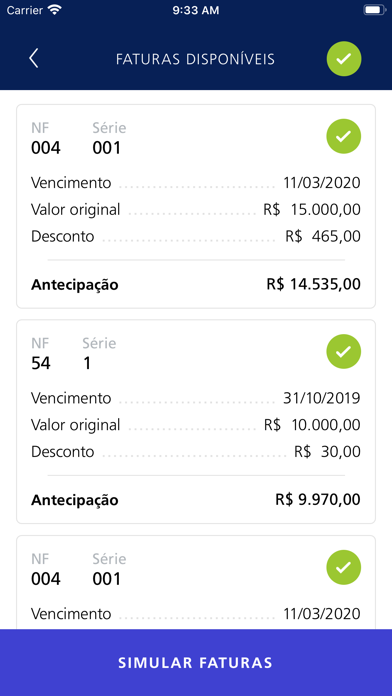The image size is (392, 696).
Task: Tap Vencimento 11/03/2020 in first card
Action: [x=196, y=182]
